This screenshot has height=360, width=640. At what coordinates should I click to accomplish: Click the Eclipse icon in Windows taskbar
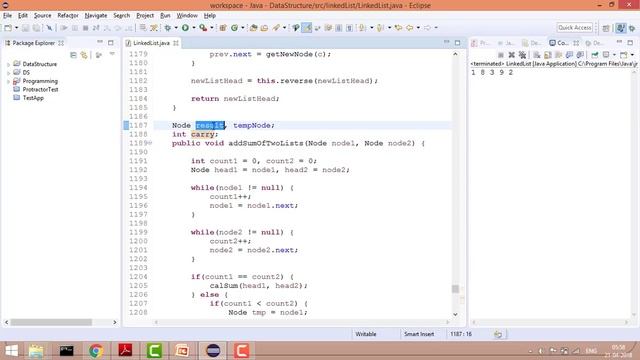coord(213,351)
